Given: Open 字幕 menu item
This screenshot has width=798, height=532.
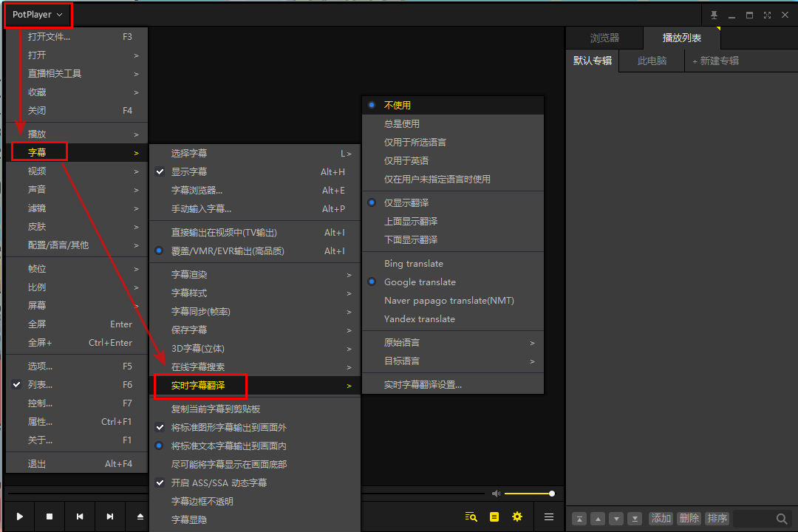Looking at the screenshot, I should [77, 152].
